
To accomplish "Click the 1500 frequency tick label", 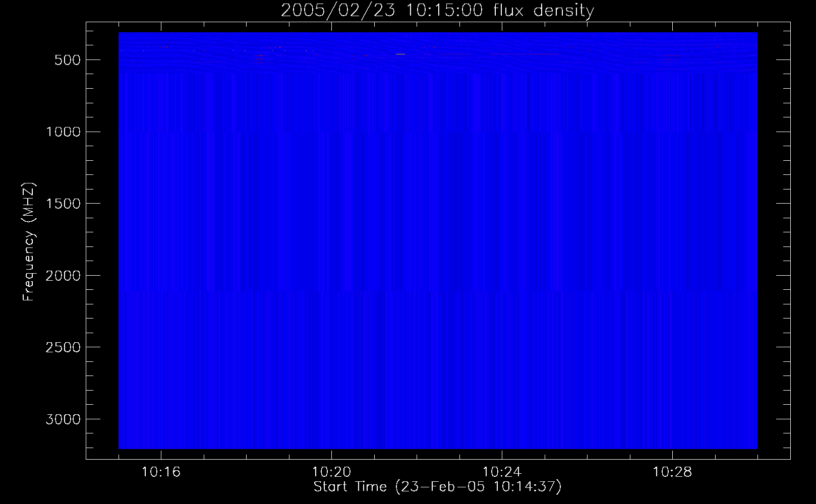I will point(63,204).
